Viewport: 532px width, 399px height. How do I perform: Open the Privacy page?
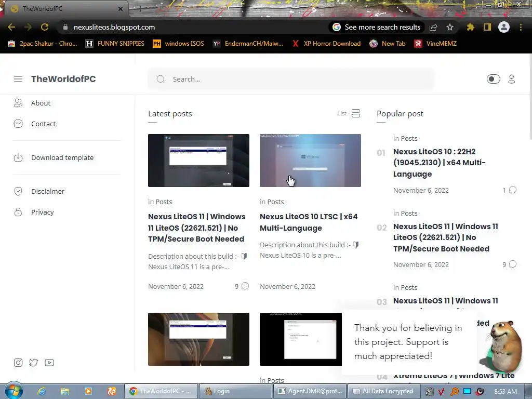(43, 212)
